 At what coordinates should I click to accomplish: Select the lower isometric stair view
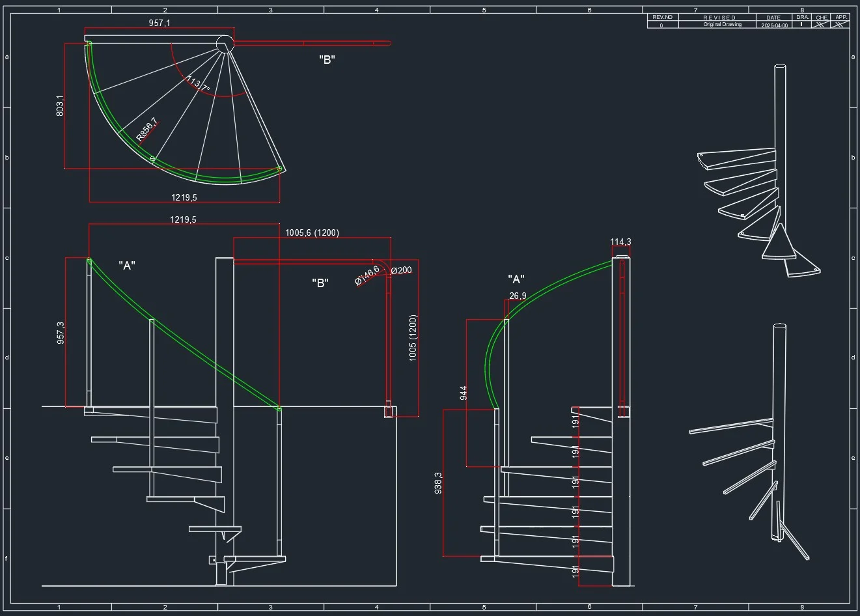[750, 441]
